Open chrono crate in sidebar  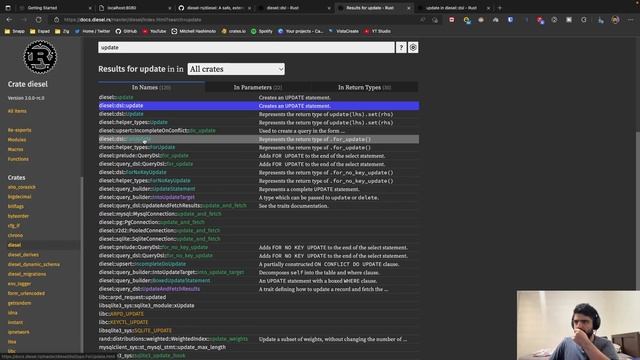[15, 235]
